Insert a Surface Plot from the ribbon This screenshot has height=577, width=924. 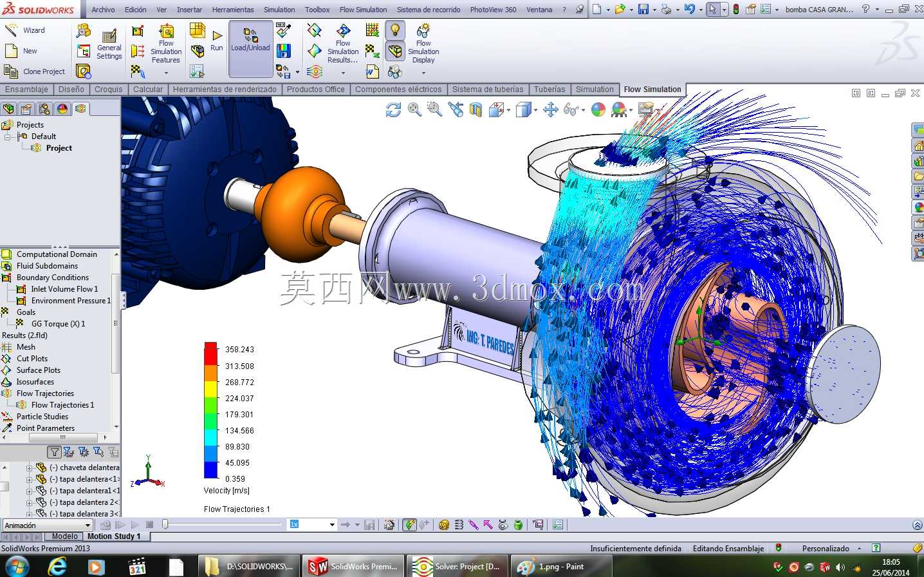pos(314,51)
